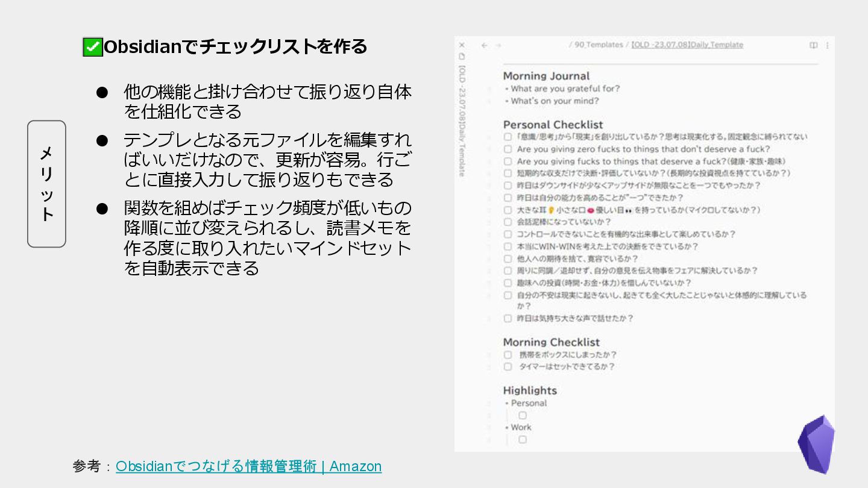The image size is (868, 488).
Task: Go back with the left arrow
Action: coord(484,45)
